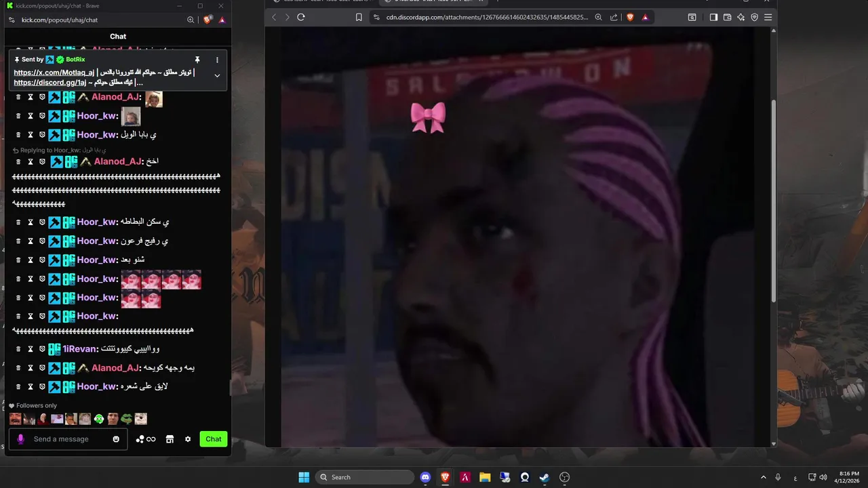Click Alanod_AJ username in اخخ message

click(118, 161)
